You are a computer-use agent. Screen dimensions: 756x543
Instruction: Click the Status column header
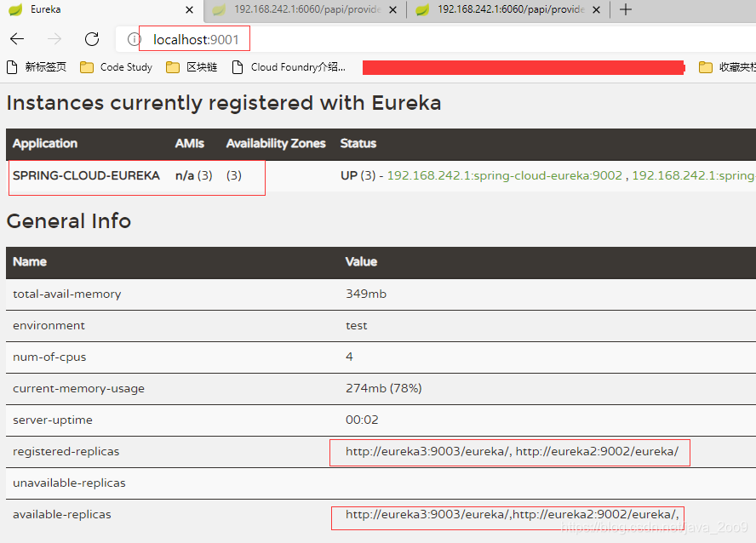pos(358,144)
